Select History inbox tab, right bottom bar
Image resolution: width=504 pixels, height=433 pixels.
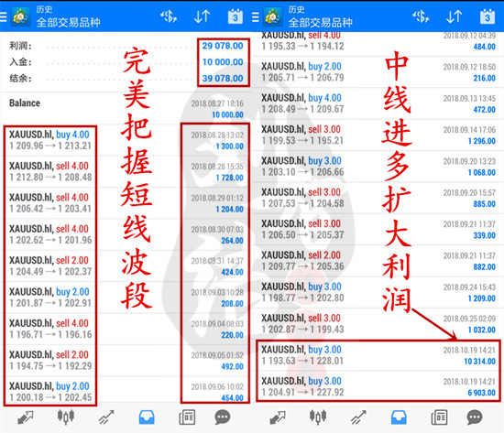[x=399, y=417]
